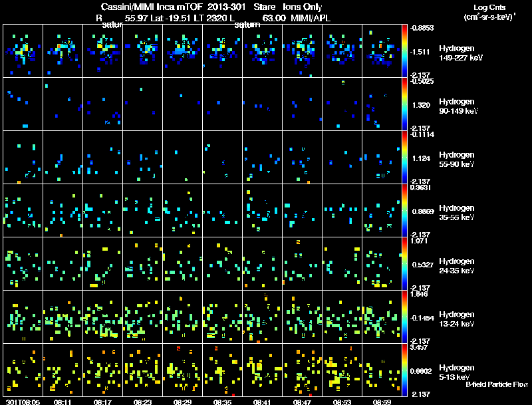Click the '08:17' time axis label
This screenshot has width=532, height=405.
[x=103, y=402]
